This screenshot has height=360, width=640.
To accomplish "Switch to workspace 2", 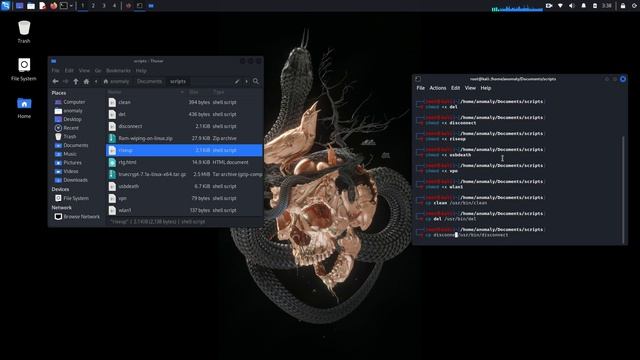I will click(x=93, y=6).
